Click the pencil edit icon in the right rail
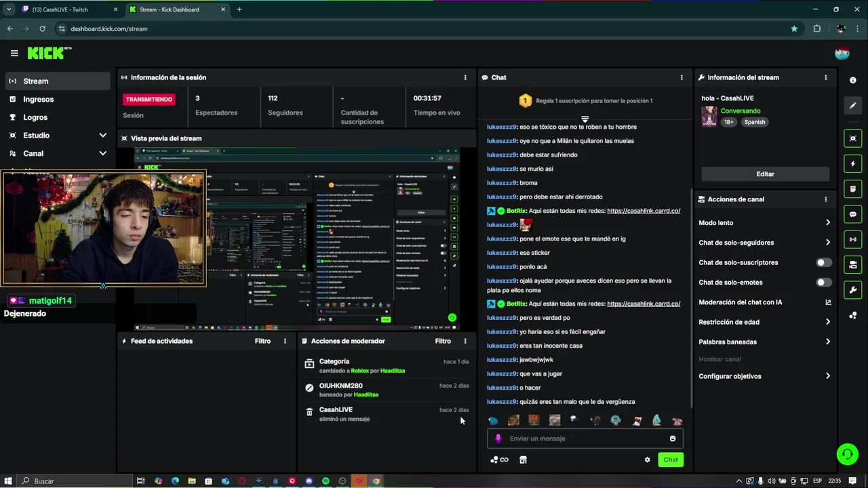This screenshot has width=868, height=488. (853, 106)
